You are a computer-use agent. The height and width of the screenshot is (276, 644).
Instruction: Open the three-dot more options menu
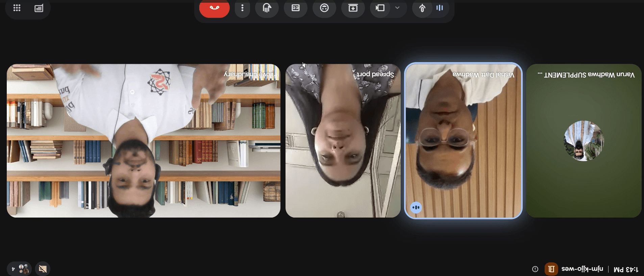(242, 8)
